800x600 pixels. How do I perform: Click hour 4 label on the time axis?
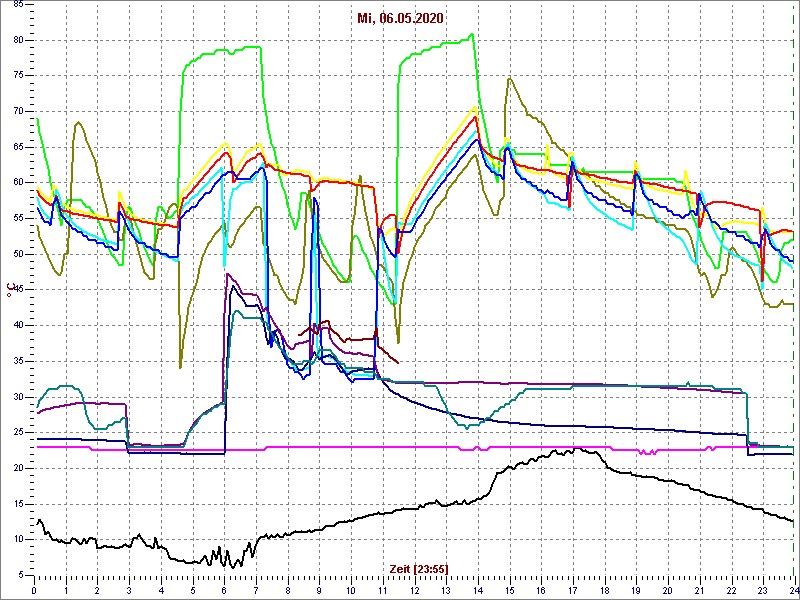pyautogui.click(x=161, y=588)
